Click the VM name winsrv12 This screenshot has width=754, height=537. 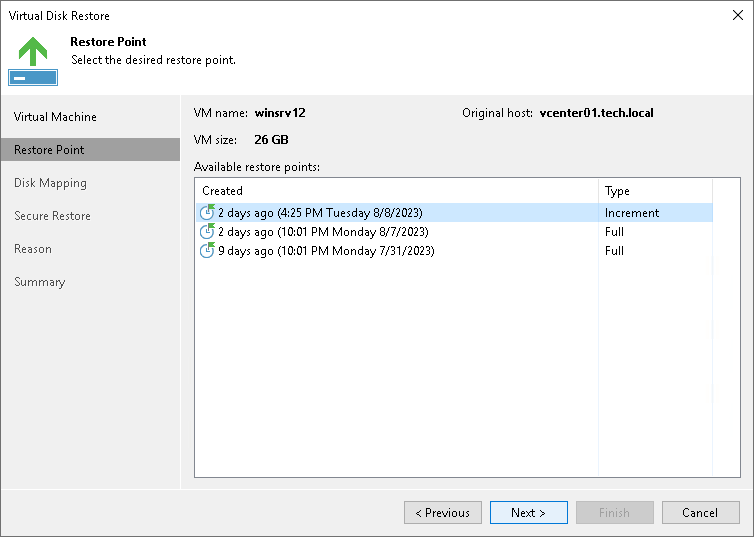[280, 113]
